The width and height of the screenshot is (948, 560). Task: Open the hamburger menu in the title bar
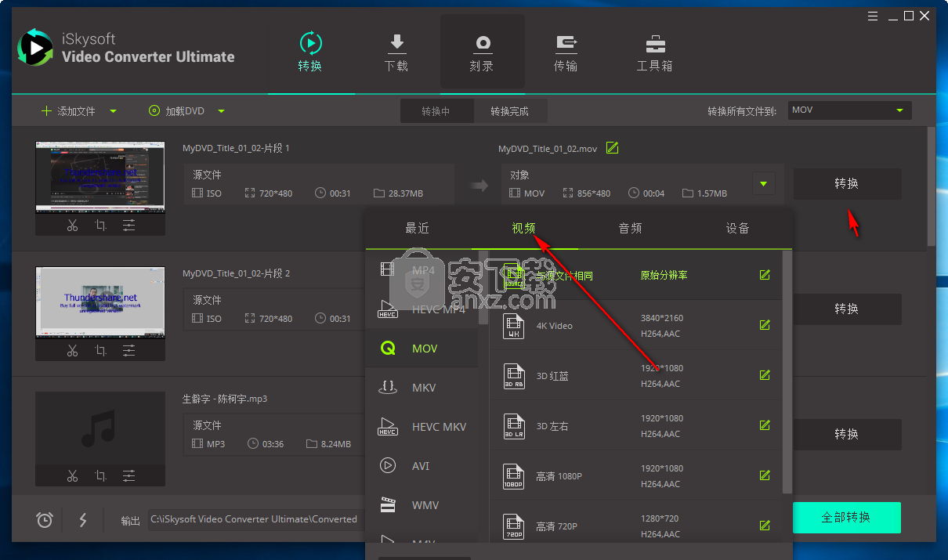point(874,16)
